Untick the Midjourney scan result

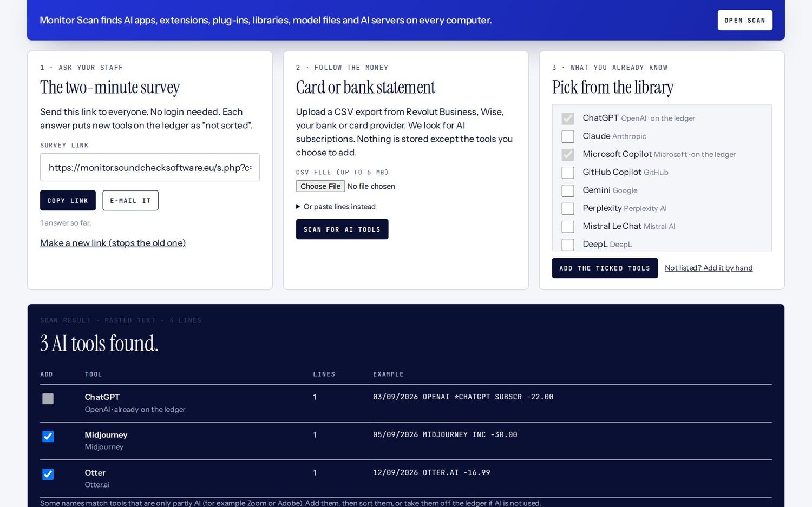point(48,437)
